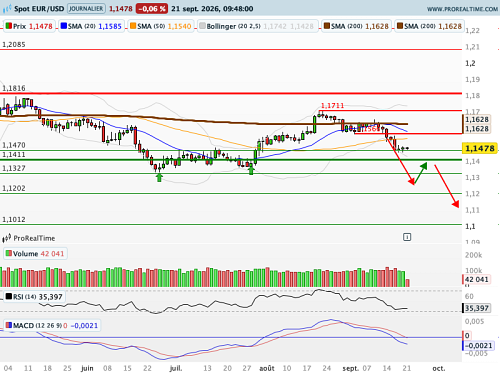Click the août label on the date axis
Viewport: 500px width, 375px height.
[267, 368]
